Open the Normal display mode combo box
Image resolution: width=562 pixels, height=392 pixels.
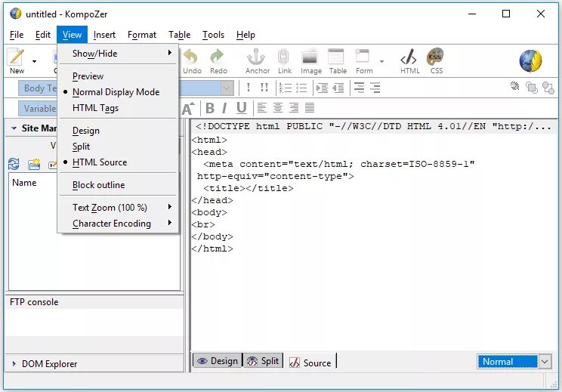click(x=514, y=362)
